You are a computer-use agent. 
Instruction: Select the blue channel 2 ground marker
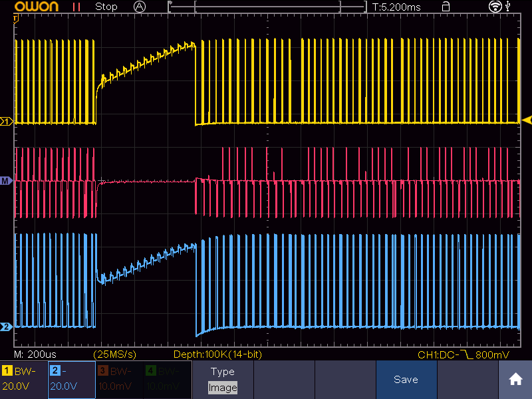click(x=7, y=327)
